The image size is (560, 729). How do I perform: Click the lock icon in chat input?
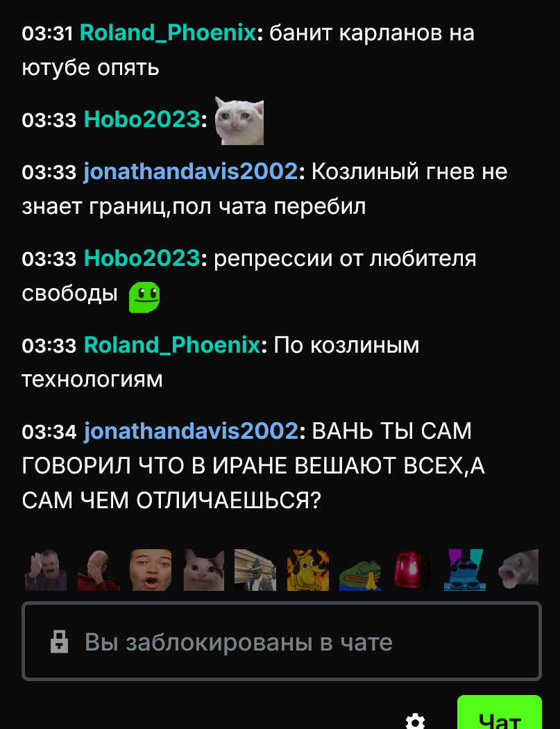coord(60,642)
